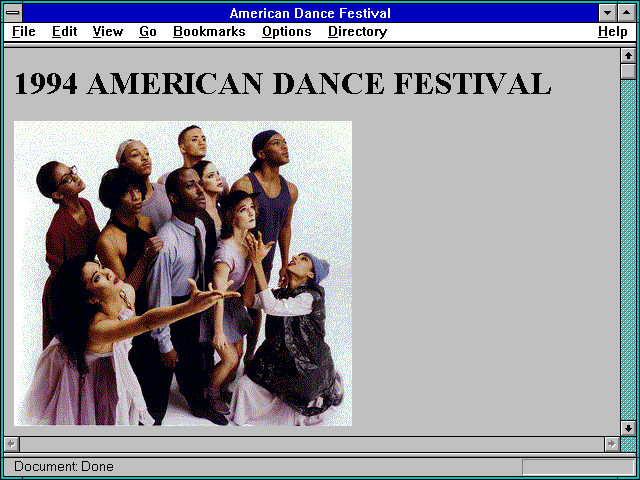This screenshot has height=480, width=640.
Task: Open the File menu
Action: pos(24,32)
